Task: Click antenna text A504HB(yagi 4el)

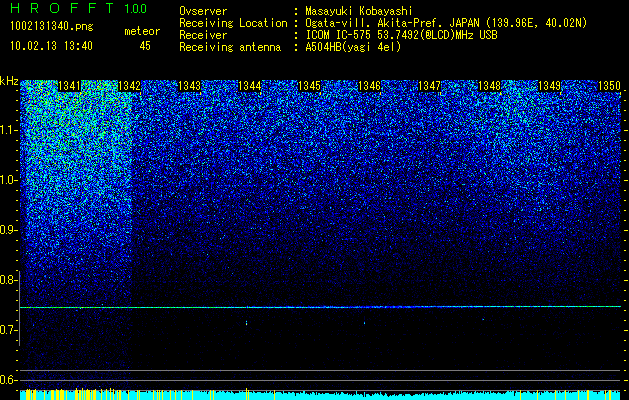Action: tap(353, 47)
